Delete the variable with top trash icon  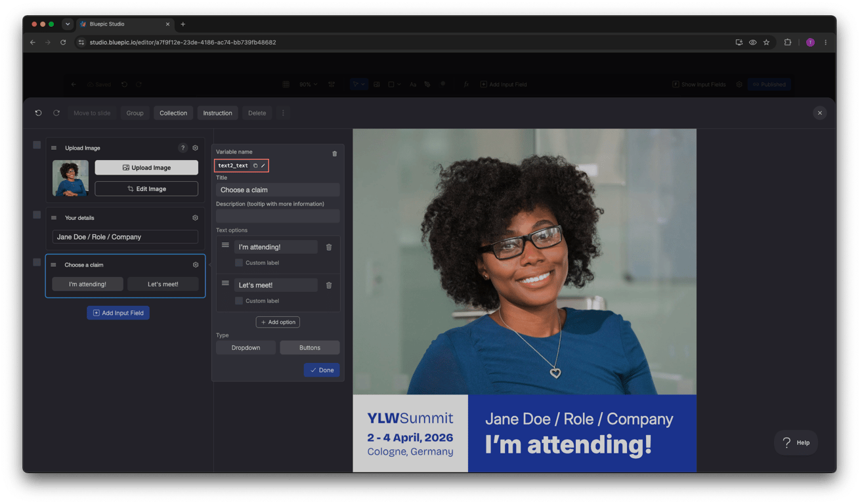click(335, 154)
